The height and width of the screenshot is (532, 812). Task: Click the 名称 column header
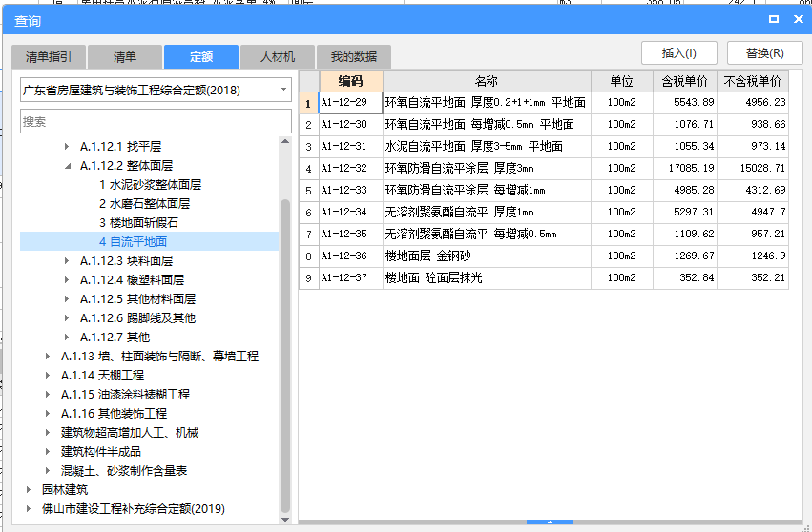487,81
